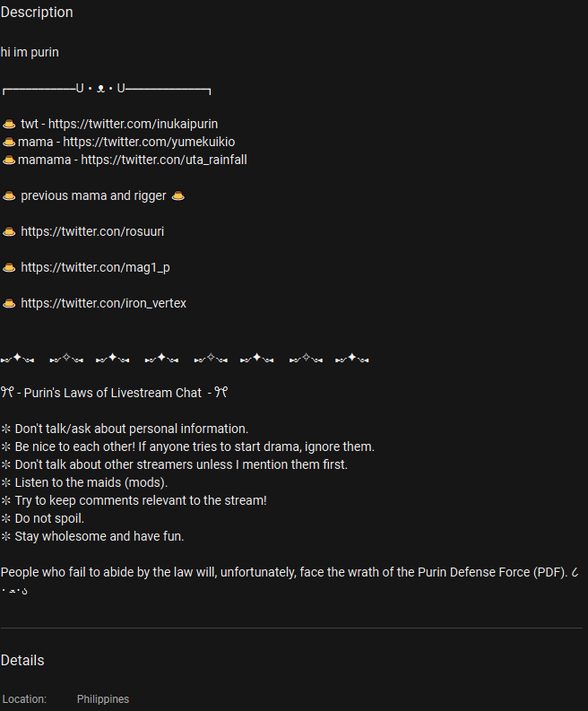The height and width of the screenshot is (711, 588).
Task: Open the twitter.com/inukaipurin link
Action: point(133,124)
